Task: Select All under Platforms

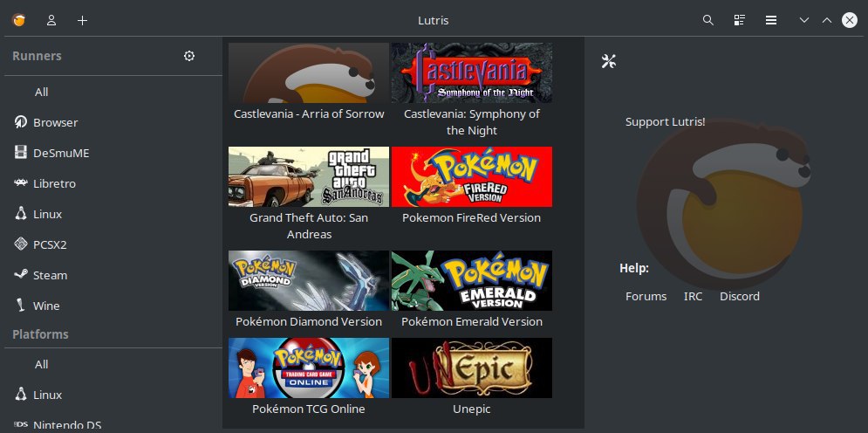Action: click(x=42, y=364)
